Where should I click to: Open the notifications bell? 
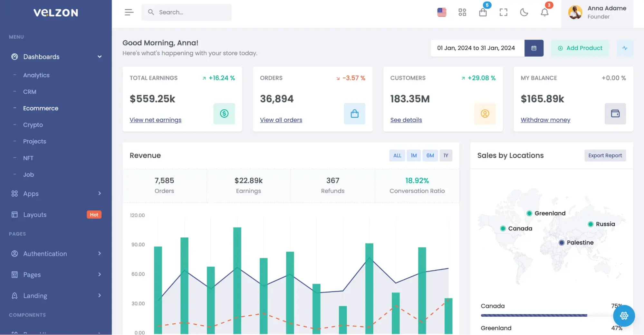tap(544, 13)
